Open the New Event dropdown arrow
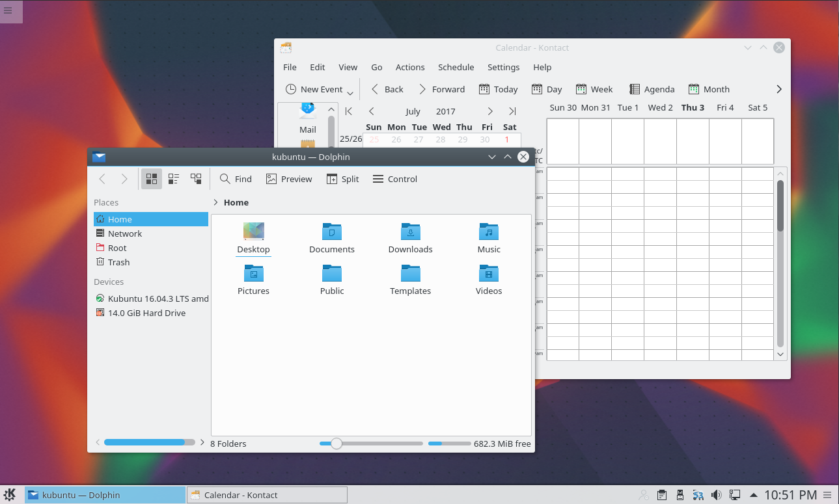Viewport: 839px width, 504px height. point(350,92)
